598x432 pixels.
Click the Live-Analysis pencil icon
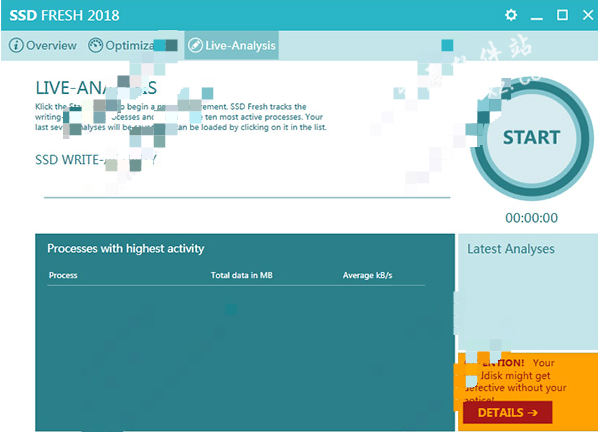(x=195, y=45)
